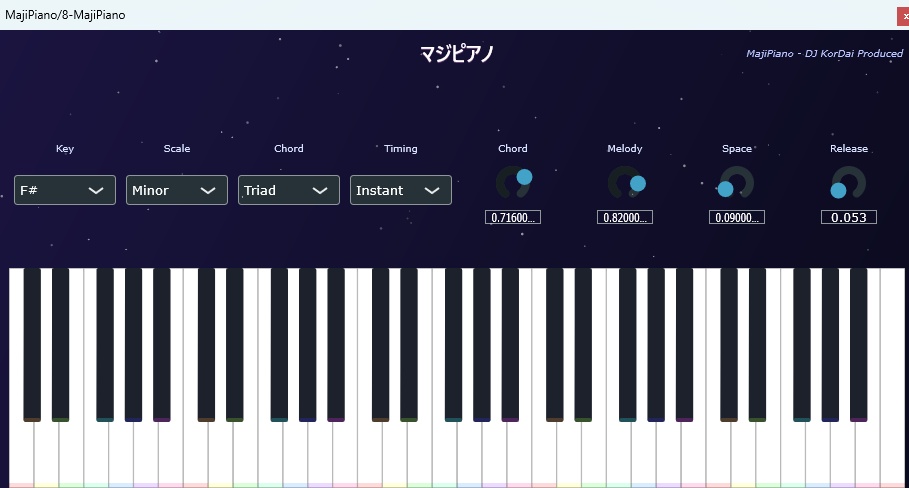The height and width of the screenshot is (488, 909).
Task: Open the Scale dropdown showing Minor
Action: pyautogui.click(x=177, y=190)
